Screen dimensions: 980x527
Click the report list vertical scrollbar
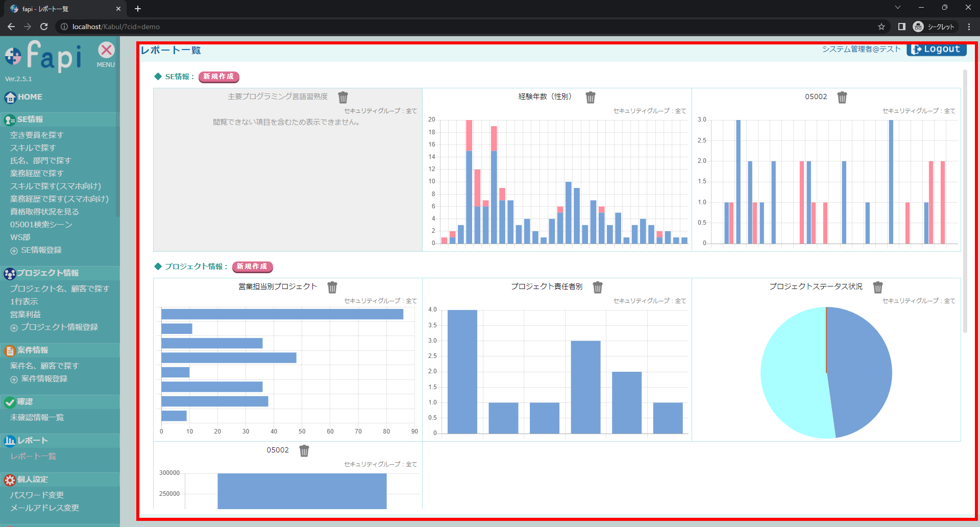965,204
